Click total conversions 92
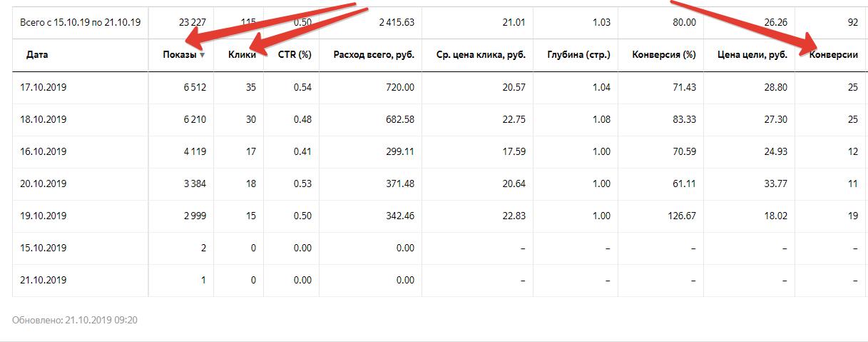This screenshot has height=342, width=868. point(852,22)
